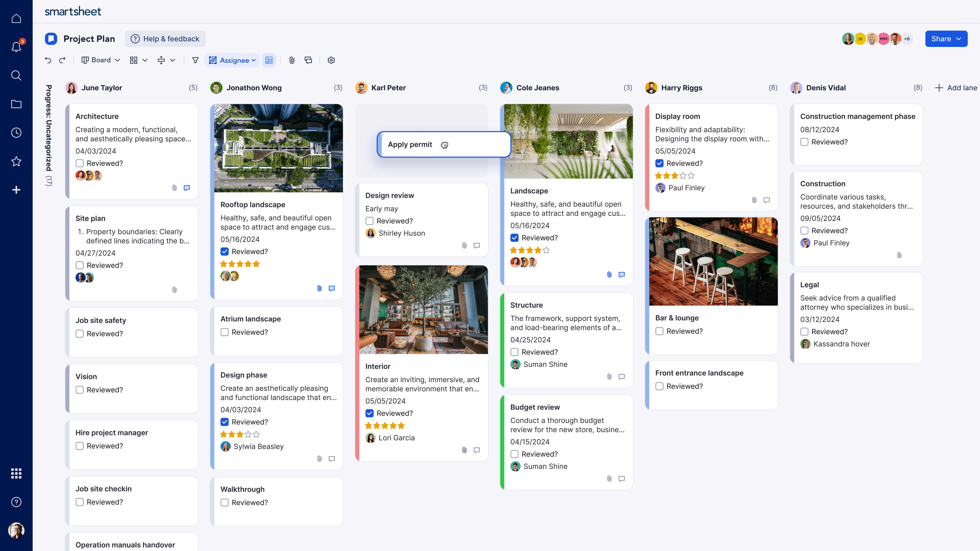This screenshot has width=980, height=551.
Task: Check Reviewed? on the Design review card
Action: click(369, 221)
